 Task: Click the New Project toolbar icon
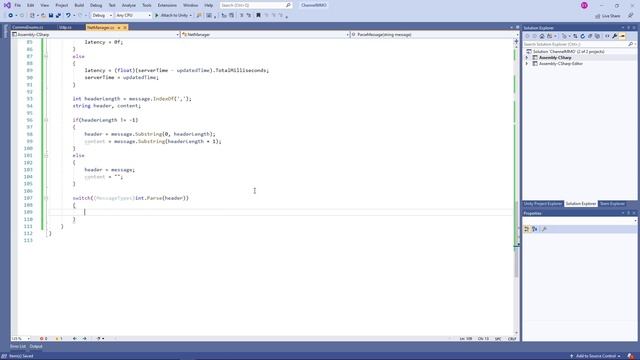[x=33, y=16]
